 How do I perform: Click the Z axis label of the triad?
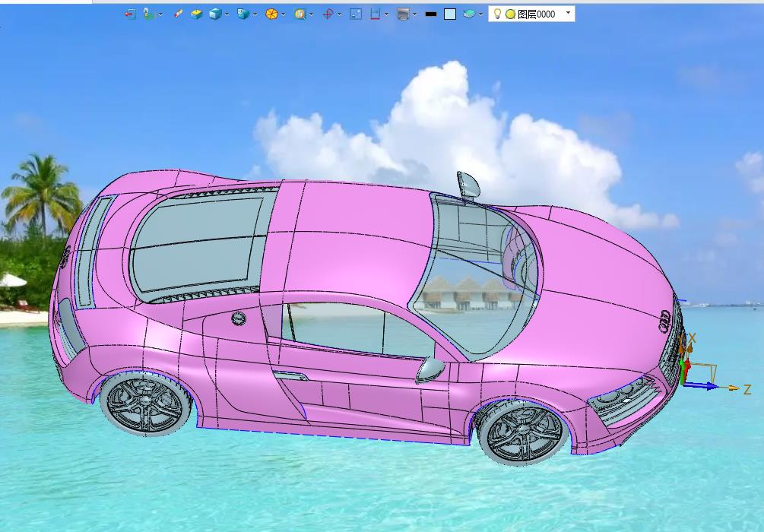(747, 389)
